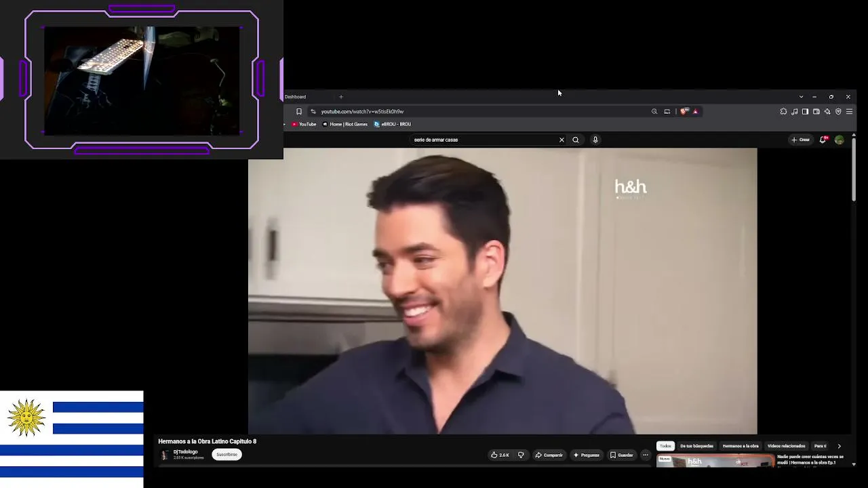Open the tab list dropdown chevron

tap(801, 96)
